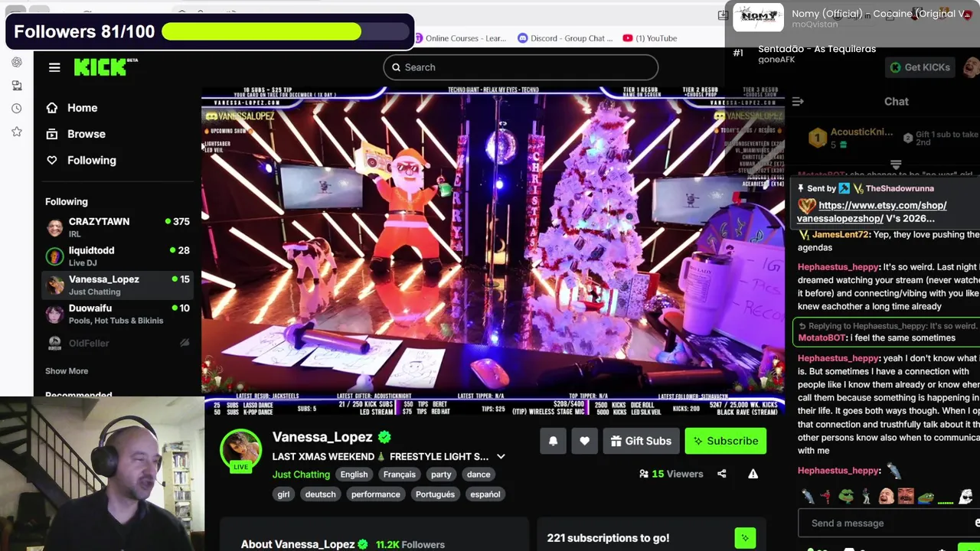
Task: Open the (1) YouTube bookmark
Action: coord(650,38)
